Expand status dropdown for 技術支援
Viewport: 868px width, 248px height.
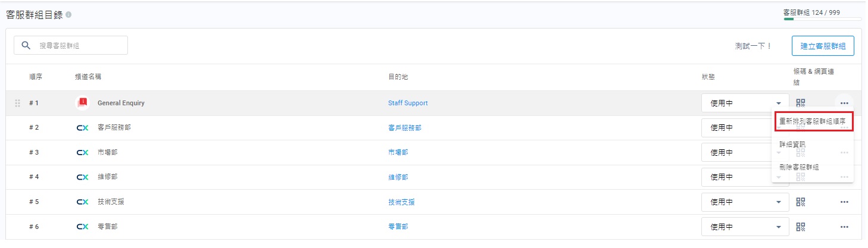tap(778, 202)
